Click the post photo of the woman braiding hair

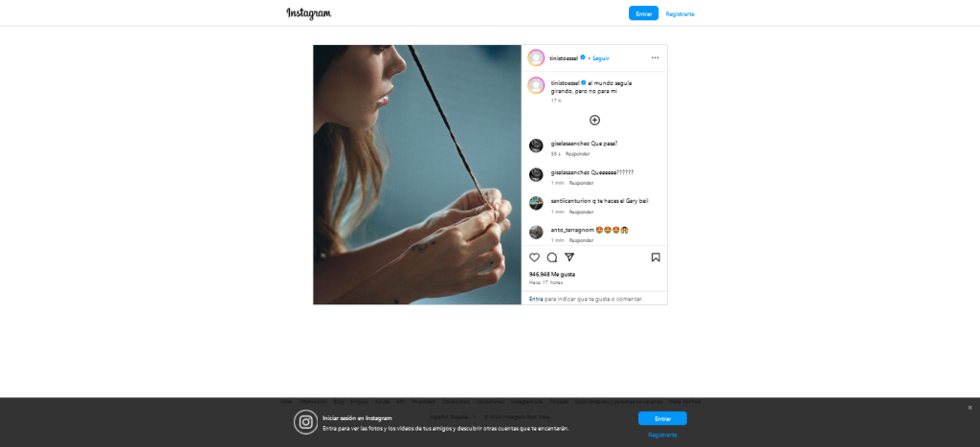(417, 174)
